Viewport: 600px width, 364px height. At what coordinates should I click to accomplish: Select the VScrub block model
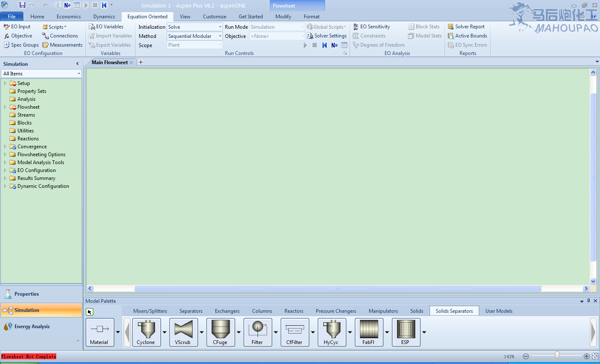click(183, 332)
